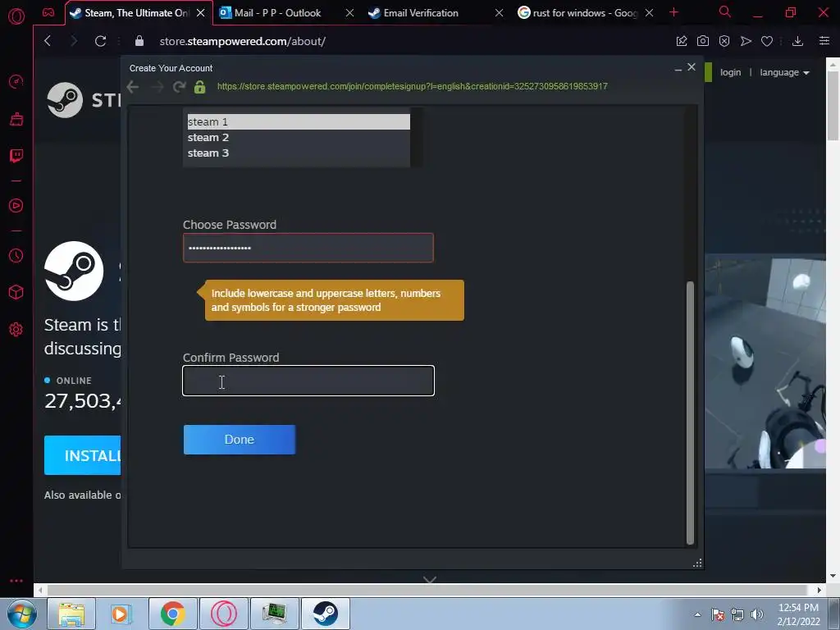This screenshot has width=840, height=630.
Task: Open File Explorer from taskbar
Action: coord(71,614)
